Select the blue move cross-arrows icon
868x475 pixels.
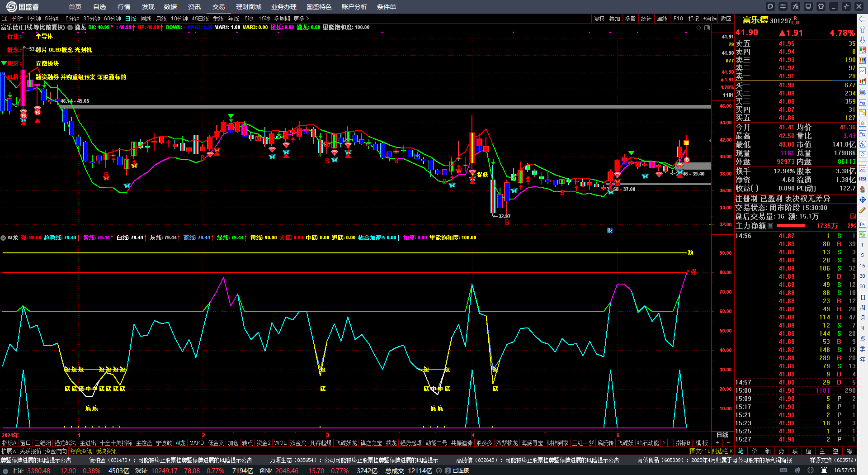[863, 199]
